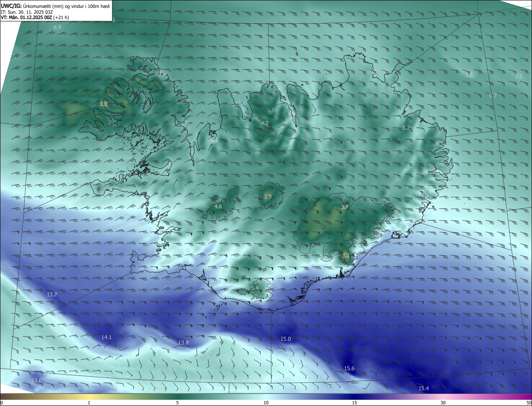Select the VT: Mán. 01.12.2025 00Z line
532x406 pixels.
35,18
